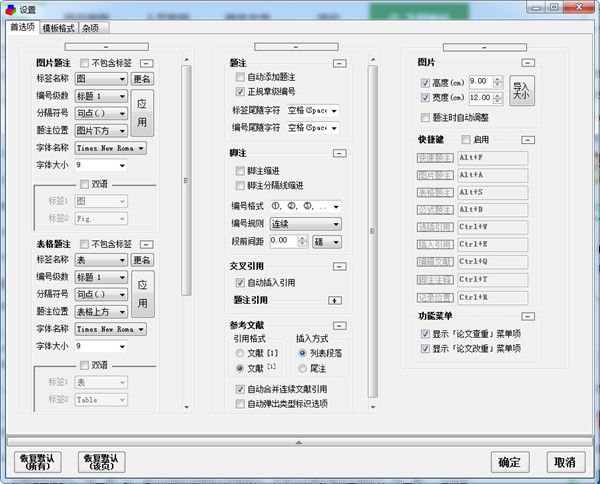The height and width of the screenshot is (484, 600).
Task: Click the 确定 button
Action: coord(509,462)
